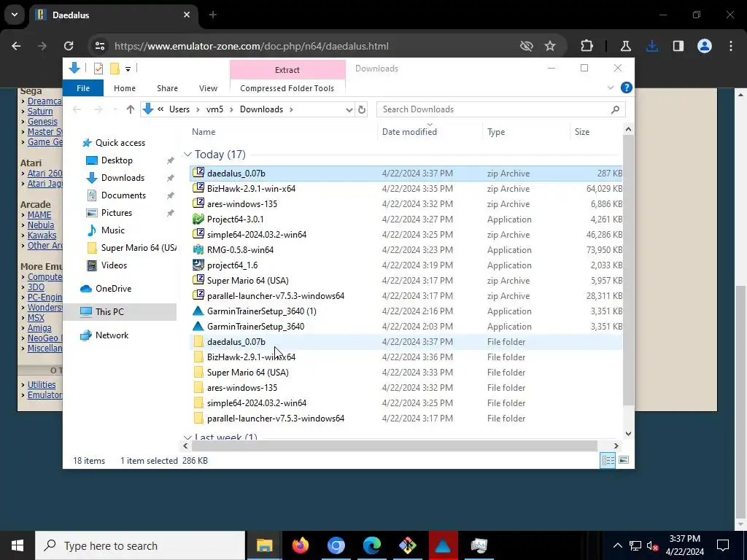
Task: Click the daedalus_0.07b folder icon
Action: [198, 341]
